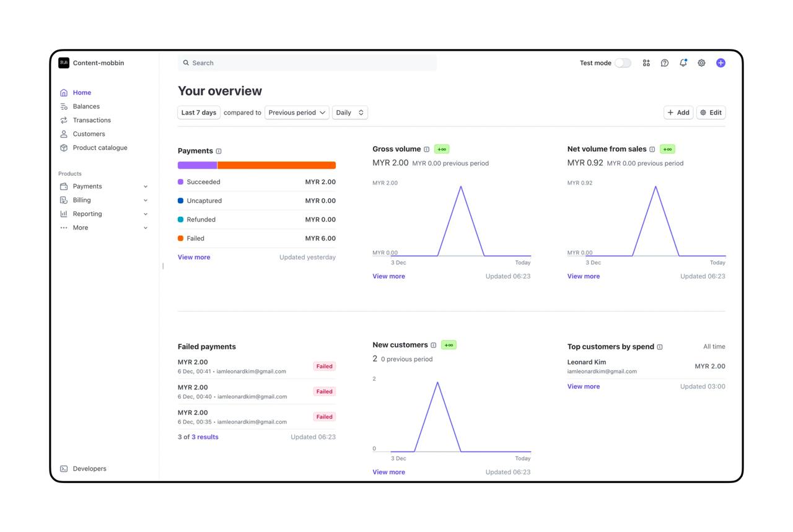Viewport: 793px width, 532px height.
Task: Open Transactions in the sidebar
Action: pos(92,120)
